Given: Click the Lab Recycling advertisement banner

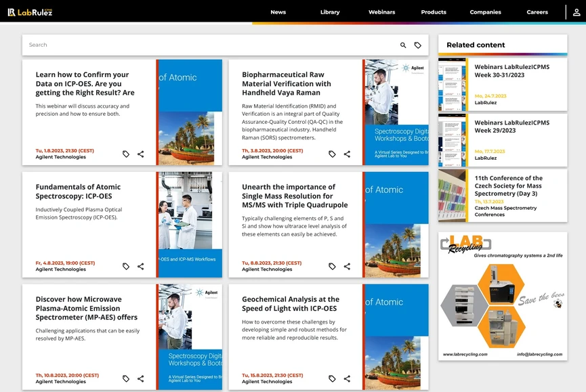Looking at the screenshot, I should pos(503,296).
